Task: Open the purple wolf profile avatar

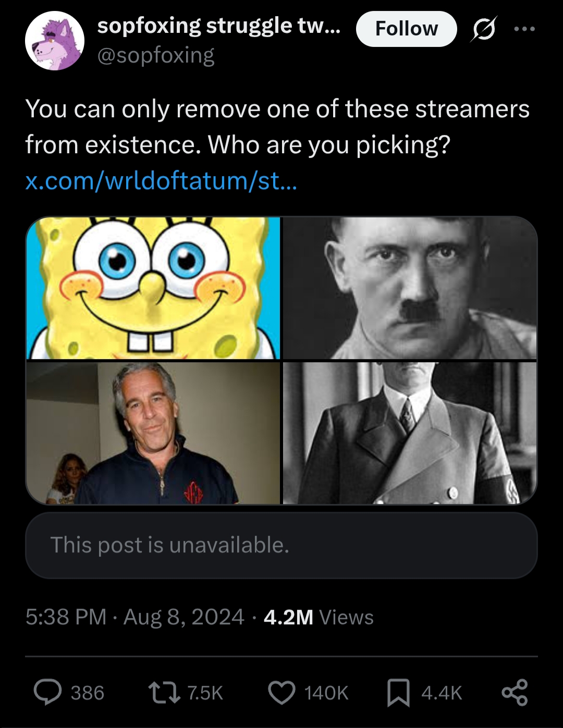Action: pyautogui.click(x=55, y=41)
